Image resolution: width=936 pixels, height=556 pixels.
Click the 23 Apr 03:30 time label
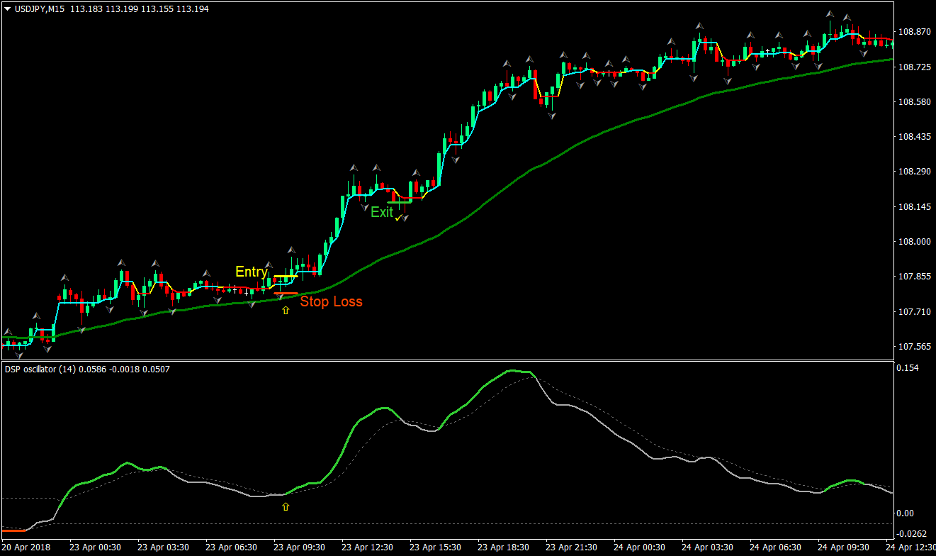pyautogui.click(x=163, y=547)
